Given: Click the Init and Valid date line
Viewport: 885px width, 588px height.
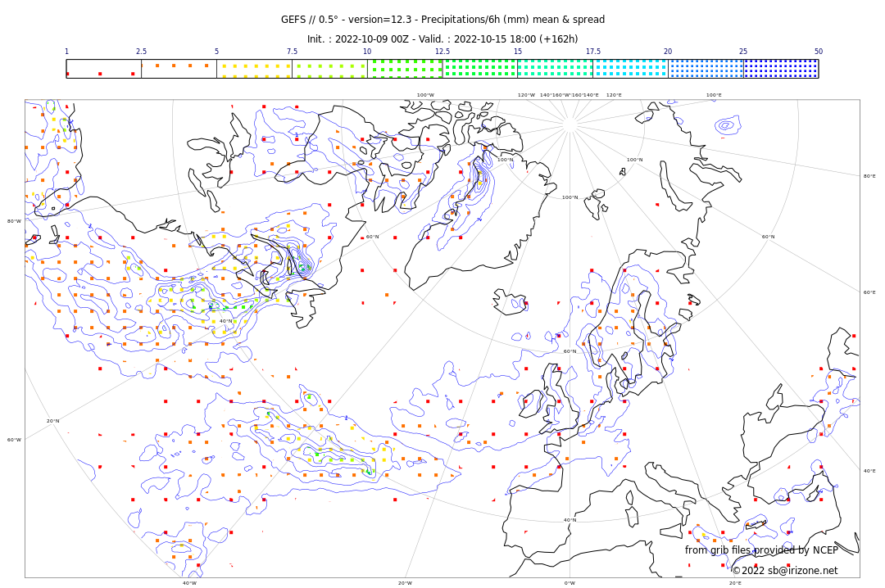Looking at the screenshot, I should (x=442, y=39).
